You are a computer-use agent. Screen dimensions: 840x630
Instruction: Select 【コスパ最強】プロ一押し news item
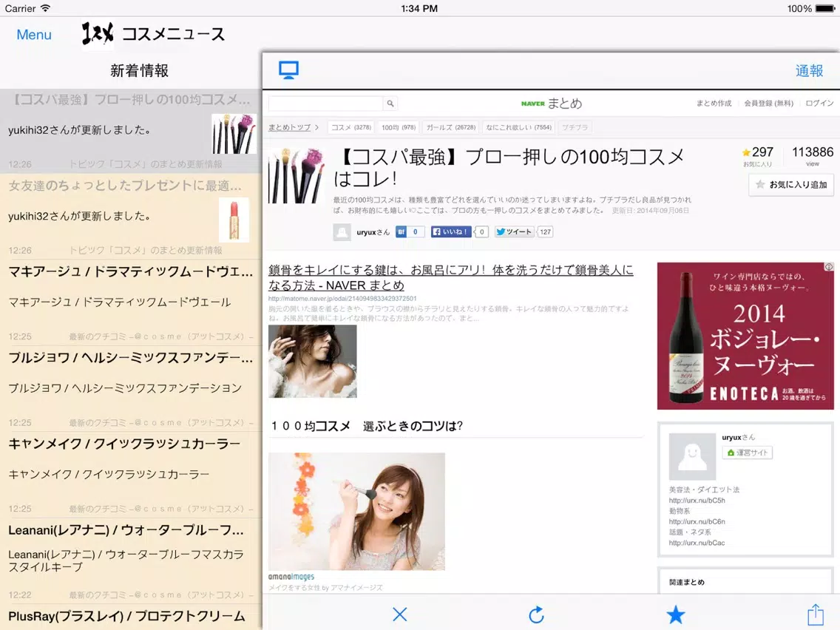pos(131,131)
